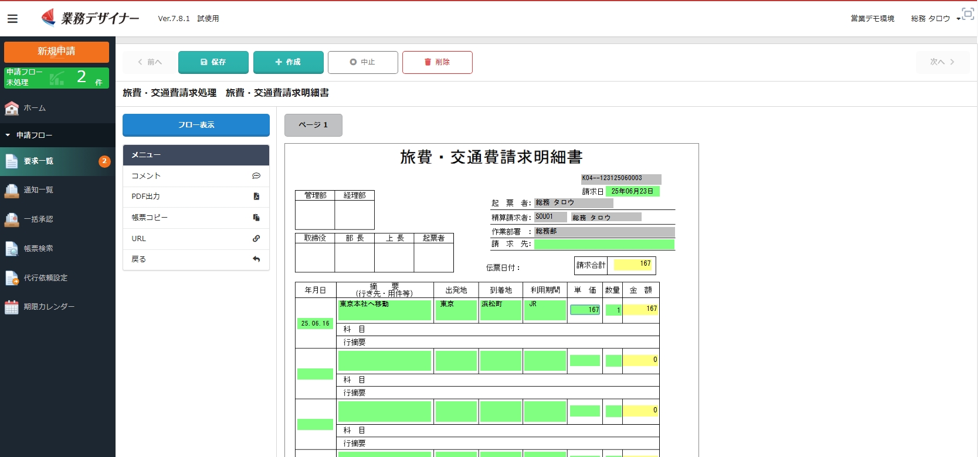The height and width of the screenshot is (457, 980).
Task: Click the document number K04--123125060003
Action: click(621, 178)
